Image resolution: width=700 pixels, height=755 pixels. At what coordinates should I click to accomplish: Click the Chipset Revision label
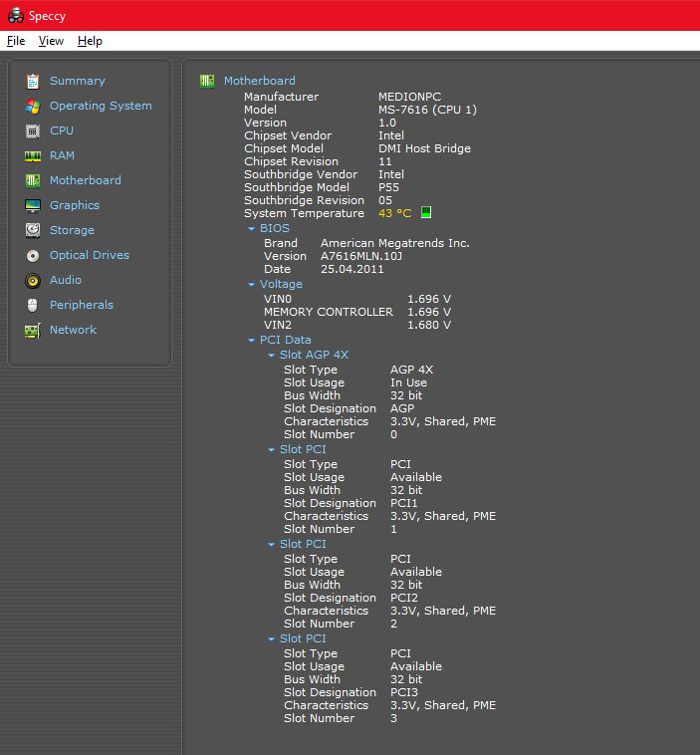(292, 161)
